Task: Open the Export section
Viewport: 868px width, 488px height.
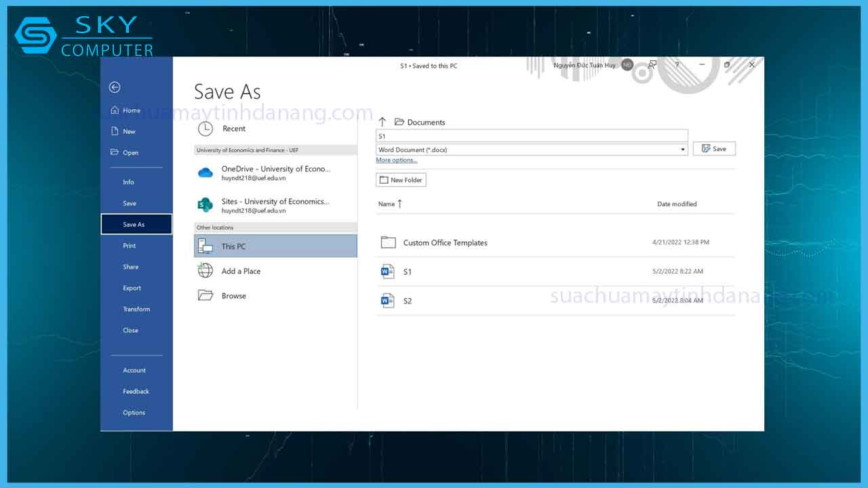Action: pyautogui.click(x=132, y=288)
